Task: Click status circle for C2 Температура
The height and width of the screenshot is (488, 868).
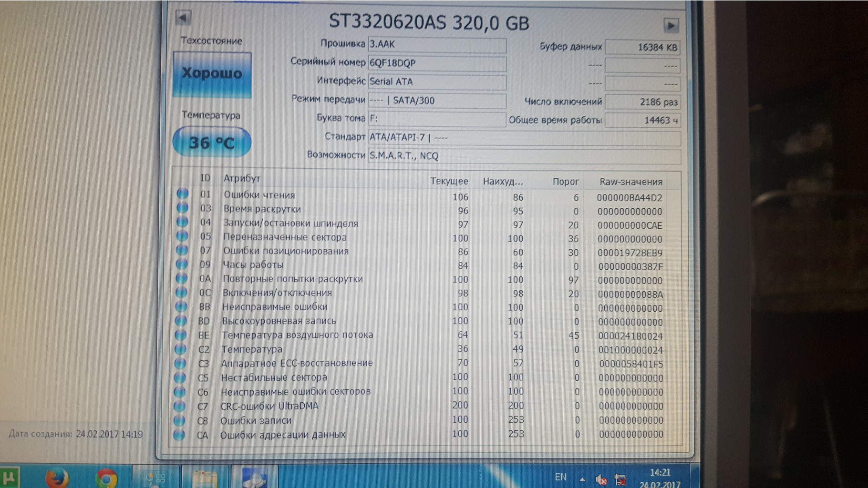Action: pos(180,349)
